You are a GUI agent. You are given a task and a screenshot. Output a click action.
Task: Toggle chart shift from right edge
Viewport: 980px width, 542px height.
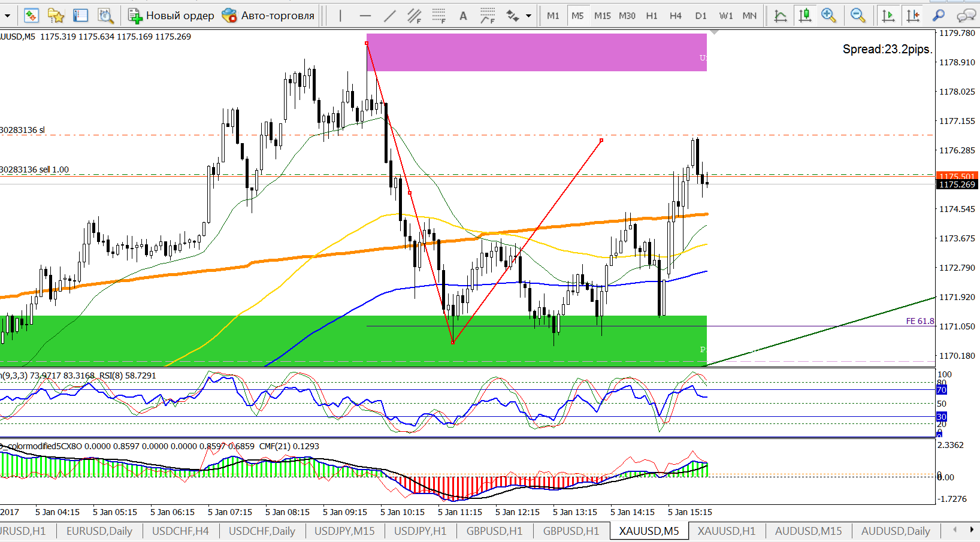pos(913,16)
